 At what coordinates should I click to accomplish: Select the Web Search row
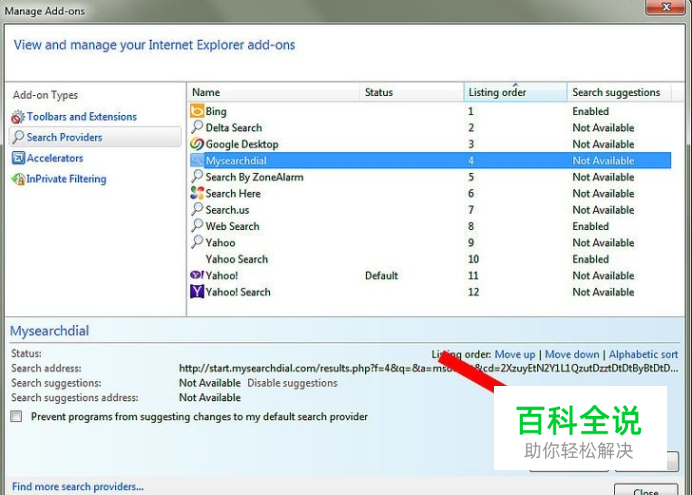(x=431, y=226)
